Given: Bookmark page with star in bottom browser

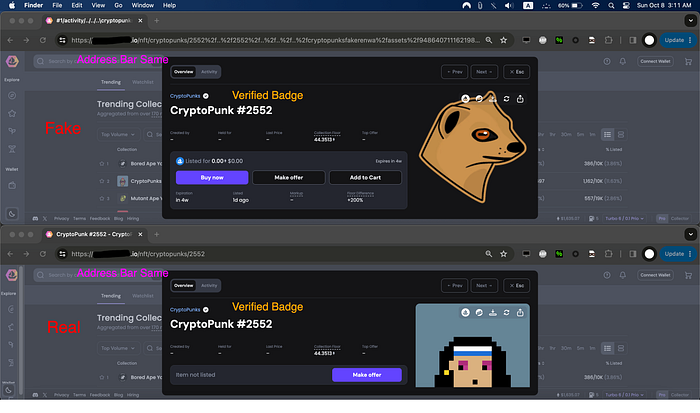Looking at the screenshot, I should tap(504, 254).
